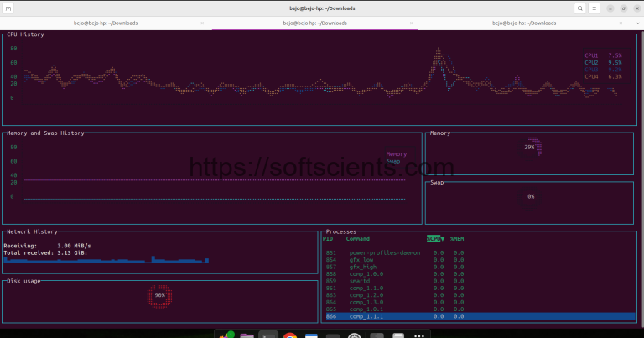Viewport: 644px width, 338px height.
Task: Select the comp_1.2.0 process row
Action: pos(480,295)
